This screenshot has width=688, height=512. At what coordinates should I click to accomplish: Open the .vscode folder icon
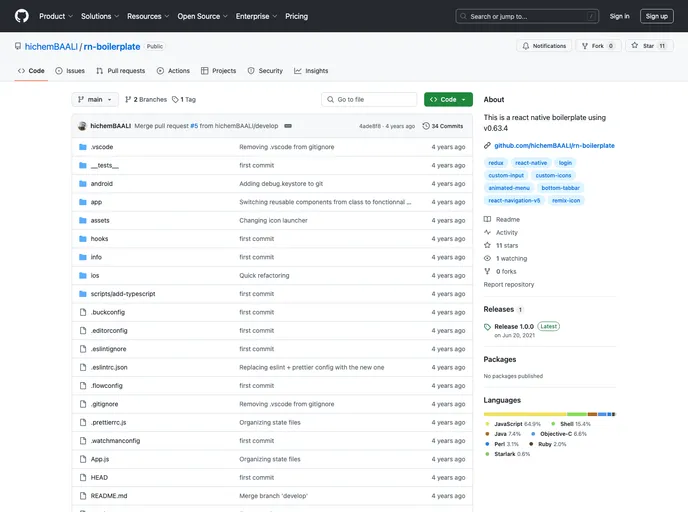(x=82, y=147)
